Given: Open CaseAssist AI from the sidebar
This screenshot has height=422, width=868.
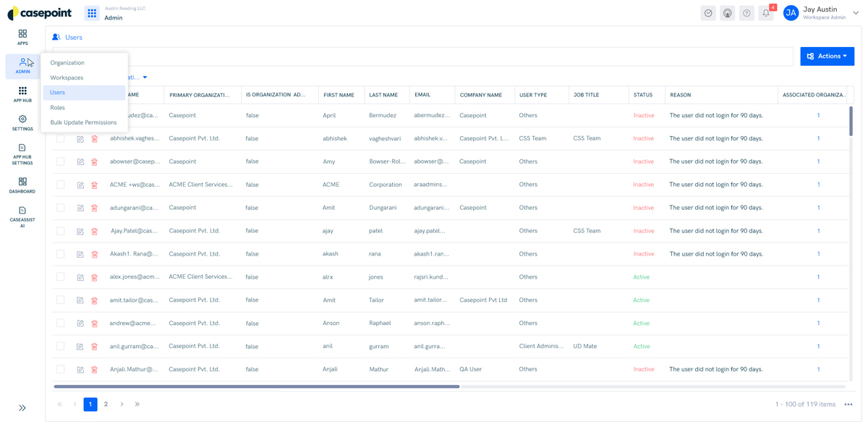Looking at the screenshot, I should 22,214.
